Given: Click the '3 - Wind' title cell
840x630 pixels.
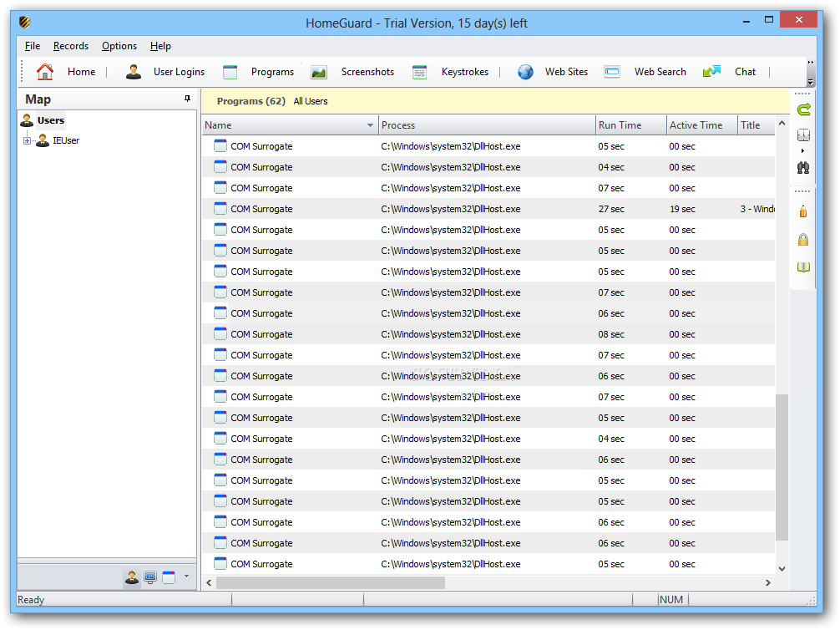Looking at the screenshot, I should coord(757,209).
